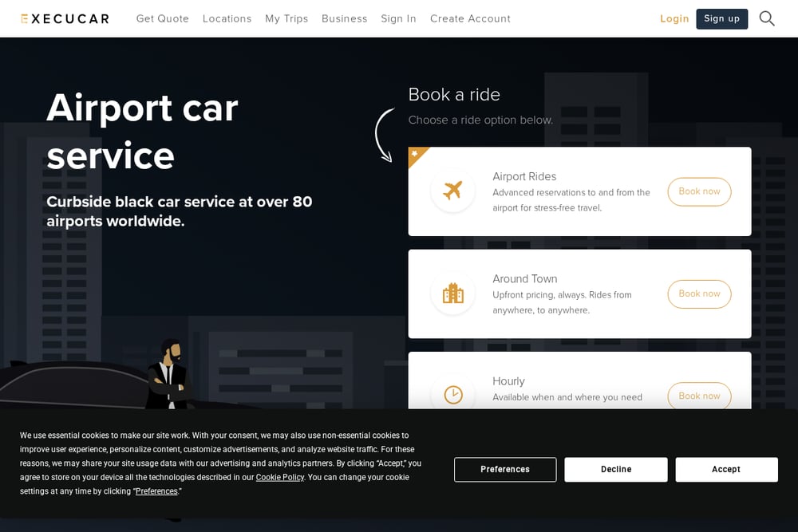The width and height of the screenshot is (798, 532).
Task: Click the buildings icon for Around Town
Action: pyautogui.click(x=452, y=294)
